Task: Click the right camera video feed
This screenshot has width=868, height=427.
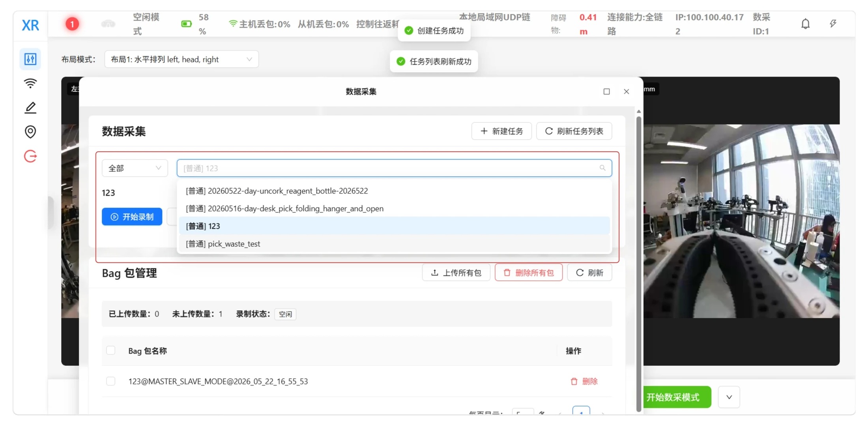Action: click(x=741, y=221)
